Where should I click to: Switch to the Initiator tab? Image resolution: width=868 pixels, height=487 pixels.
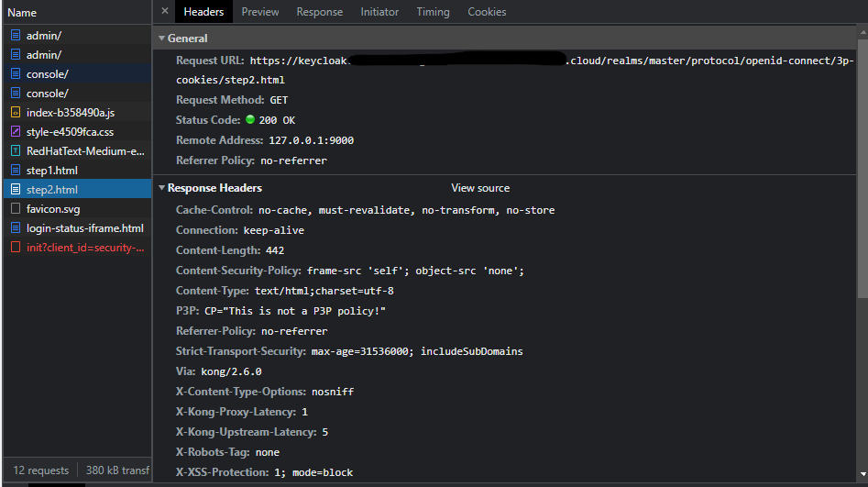tap(379, 12)
